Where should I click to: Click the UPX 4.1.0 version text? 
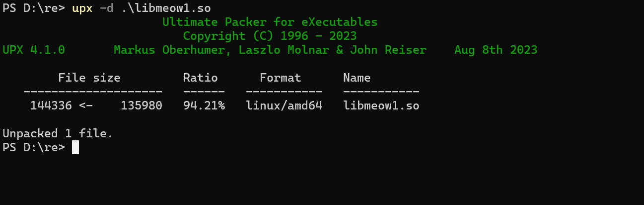coord(34,50)
